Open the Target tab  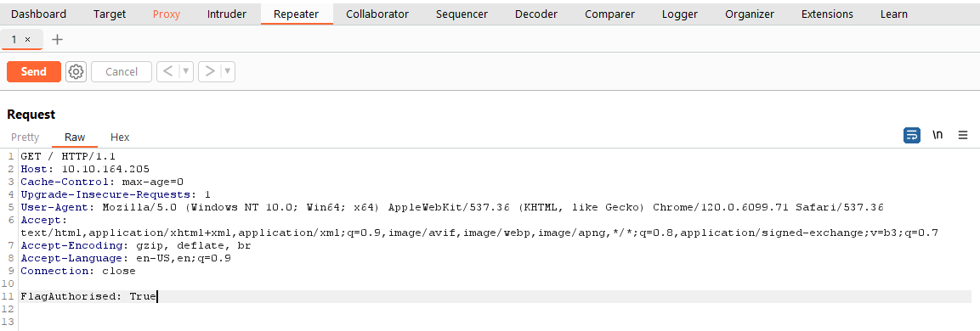point(110,14)
